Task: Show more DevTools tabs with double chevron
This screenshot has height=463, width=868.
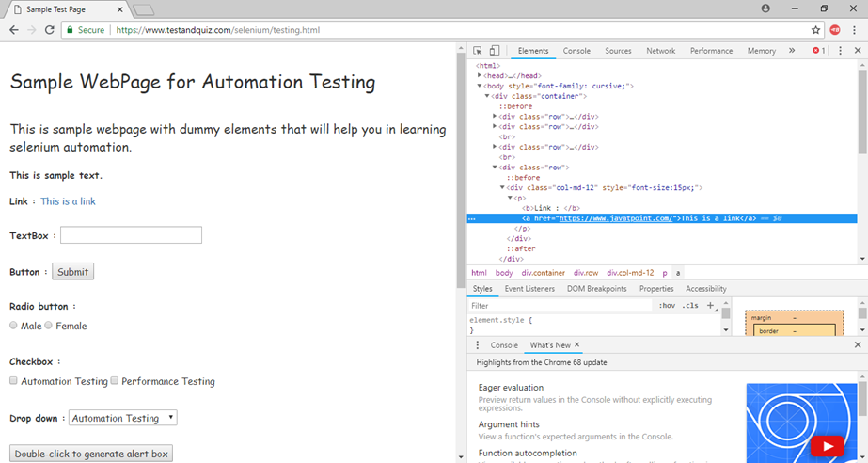Action: (x=792, y=51)
